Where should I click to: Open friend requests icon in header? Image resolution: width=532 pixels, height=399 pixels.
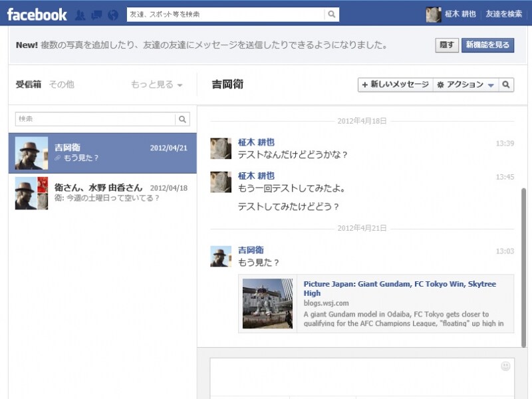tap(80, 15)
